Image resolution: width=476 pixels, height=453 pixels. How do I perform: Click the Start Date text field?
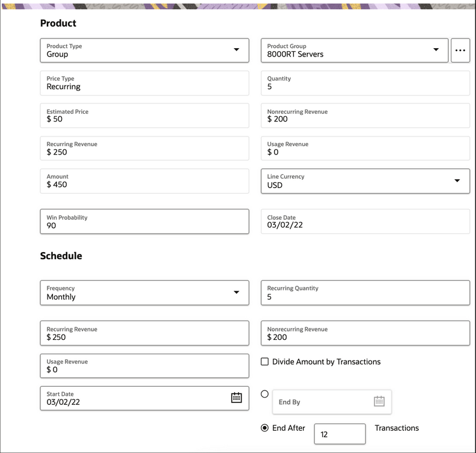[132, 398]
